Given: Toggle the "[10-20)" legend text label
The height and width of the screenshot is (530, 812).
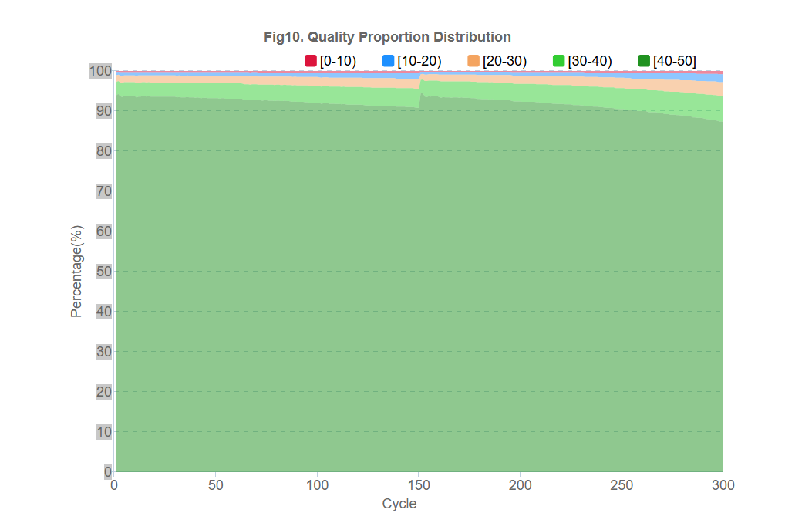Looking at the screenshot, I should click(x=419, y=61).
